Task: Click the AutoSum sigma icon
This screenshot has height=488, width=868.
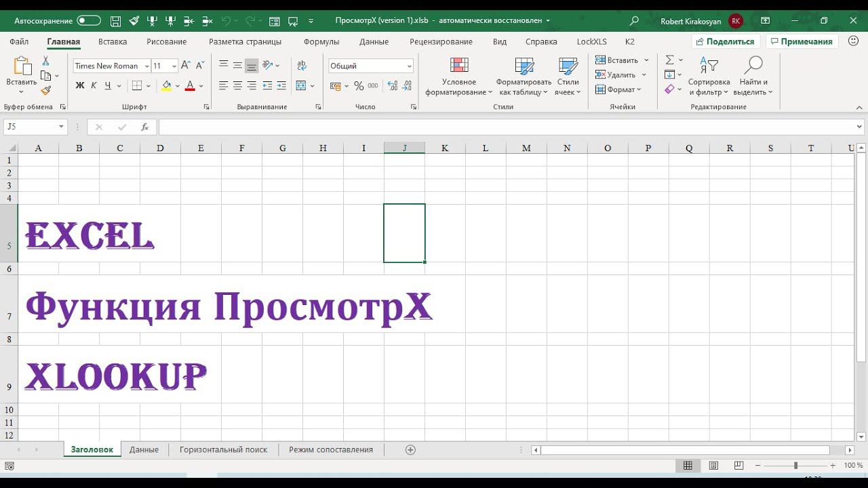Action: pyautogui.click(x=670, y=60)
